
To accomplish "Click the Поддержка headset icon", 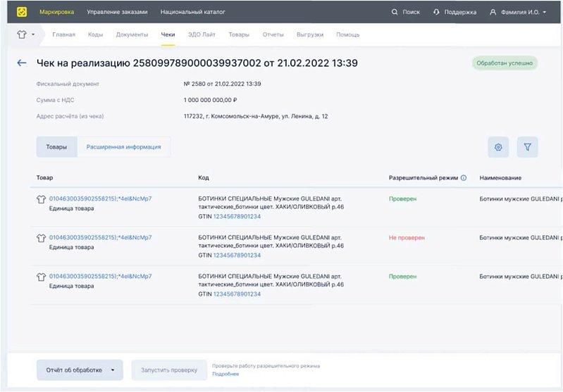I will click(436, 12).
